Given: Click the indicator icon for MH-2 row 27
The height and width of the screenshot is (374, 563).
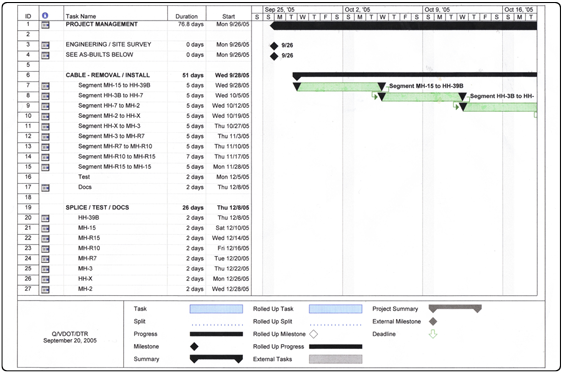Looking at the screenshot, I should [45, 290].
